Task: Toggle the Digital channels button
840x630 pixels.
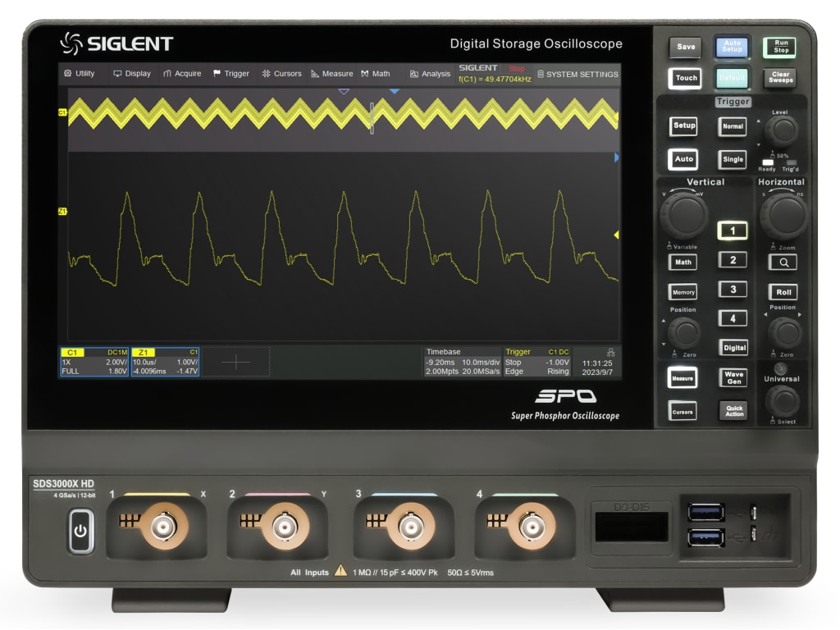Action: click(x=733, y=347)
